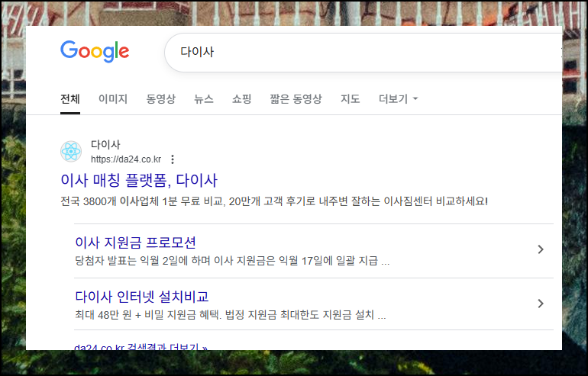Screen dimensions: 588x376
Task: Open the 이사 지원금 프로모션 sitelink
Action: click(135, 243)
